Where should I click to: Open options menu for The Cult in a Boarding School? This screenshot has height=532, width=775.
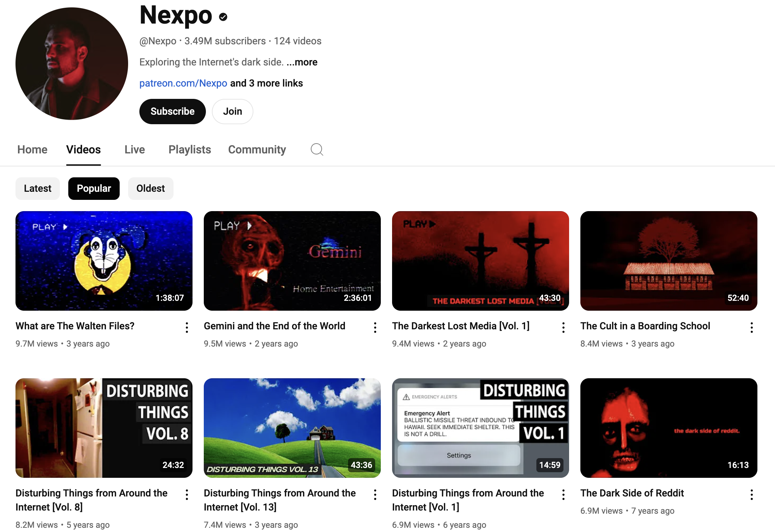pyautogui.click(x=752, y=328)
